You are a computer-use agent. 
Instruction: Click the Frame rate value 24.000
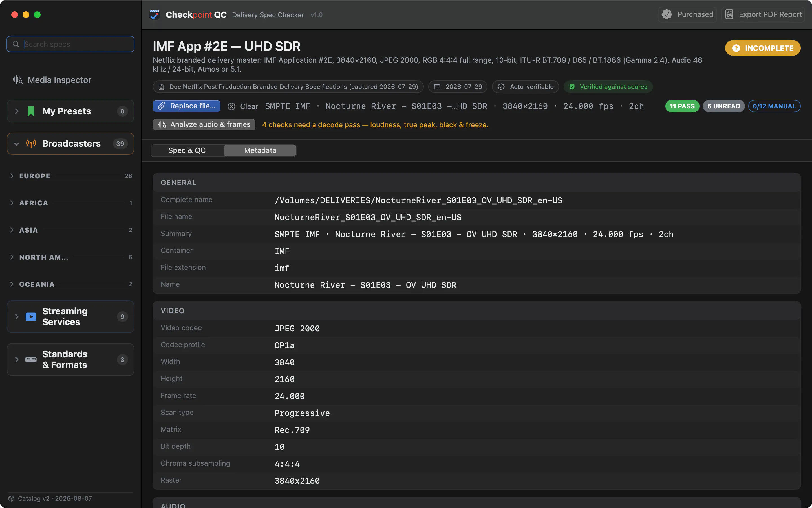tap(290, 396)
